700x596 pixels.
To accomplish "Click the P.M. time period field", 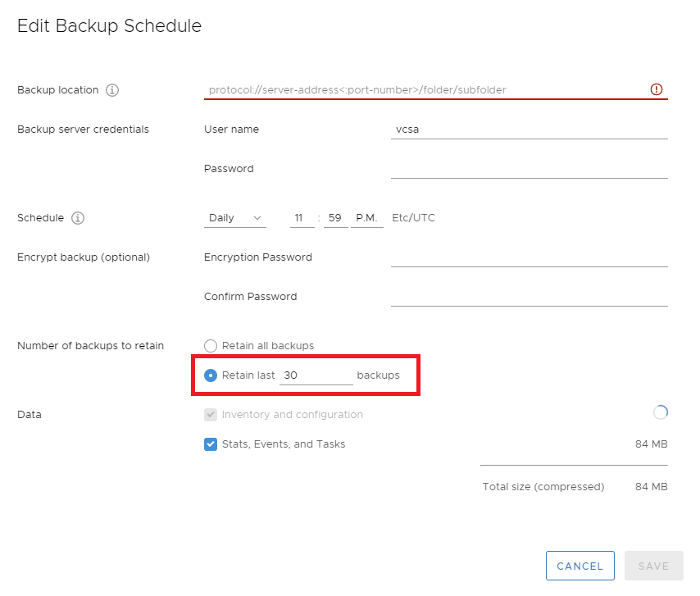I will tap(367, 218).
